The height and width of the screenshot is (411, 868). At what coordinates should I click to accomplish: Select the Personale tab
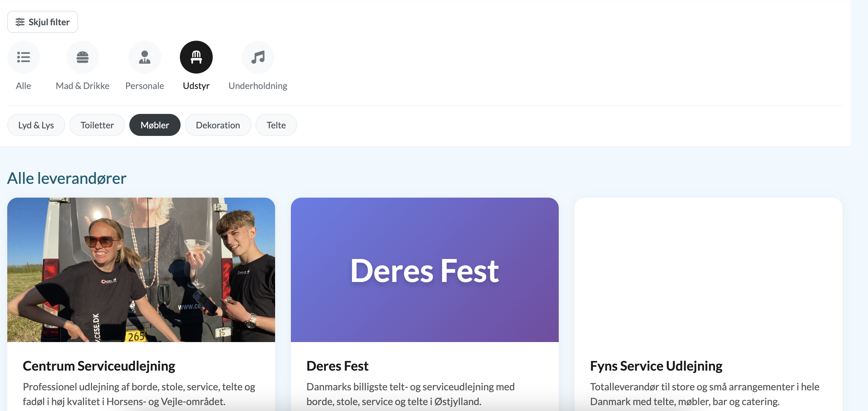[144, 67]
